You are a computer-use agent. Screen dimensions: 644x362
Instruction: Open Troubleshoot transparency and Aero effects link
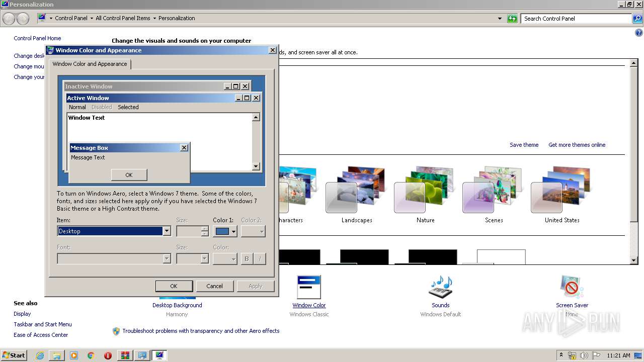(201, 331)
